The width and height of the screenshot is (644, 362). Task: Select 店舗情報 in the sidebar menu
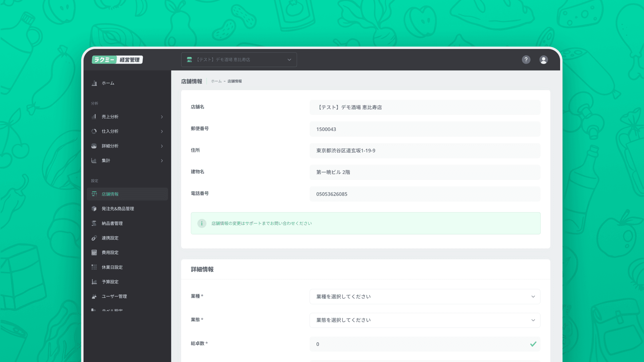coord(110,194)
